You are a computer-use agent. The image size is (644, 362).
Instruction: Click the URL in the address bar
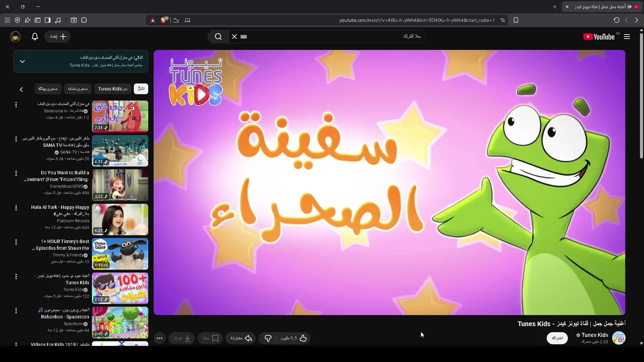coord(417,20)
